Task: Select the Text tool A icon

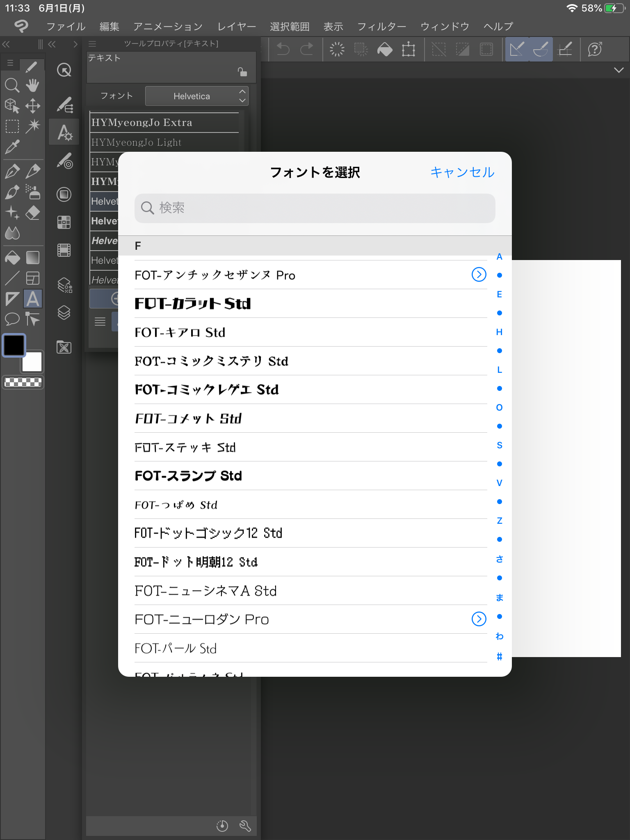Action: 33,299
